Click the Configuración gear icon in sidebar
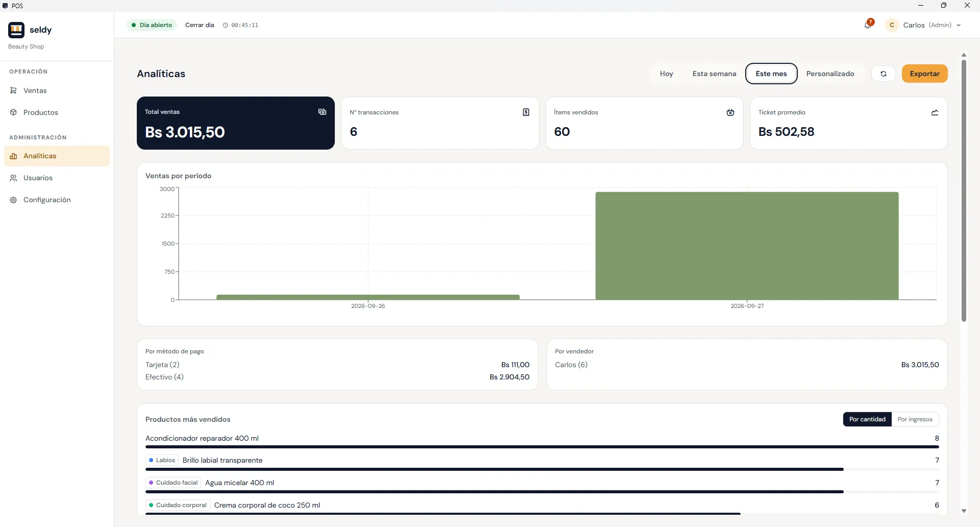Image resolution: width=980 pixels, height=527 pixels. [13, 200]
